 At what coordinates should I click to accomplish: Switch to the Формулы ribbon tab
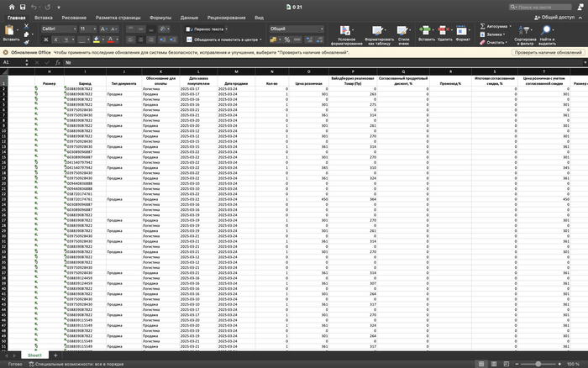(x=160, y=17)
